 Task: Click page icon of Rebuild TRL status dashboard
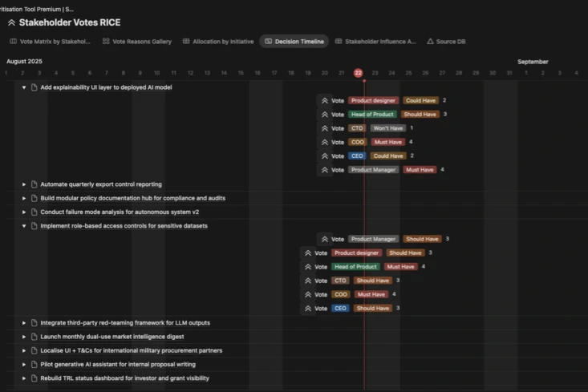[34, 378]
